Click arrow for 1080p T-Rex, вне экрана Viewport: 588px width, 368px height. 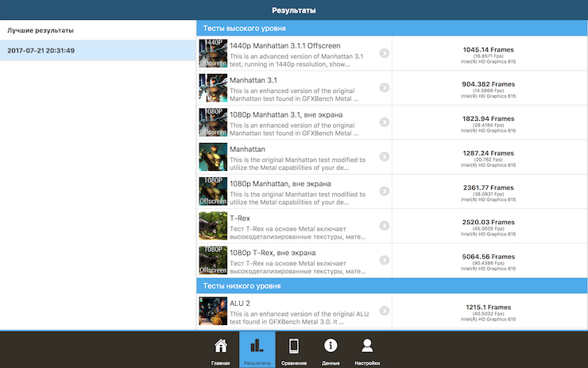[x=384, y=260]
